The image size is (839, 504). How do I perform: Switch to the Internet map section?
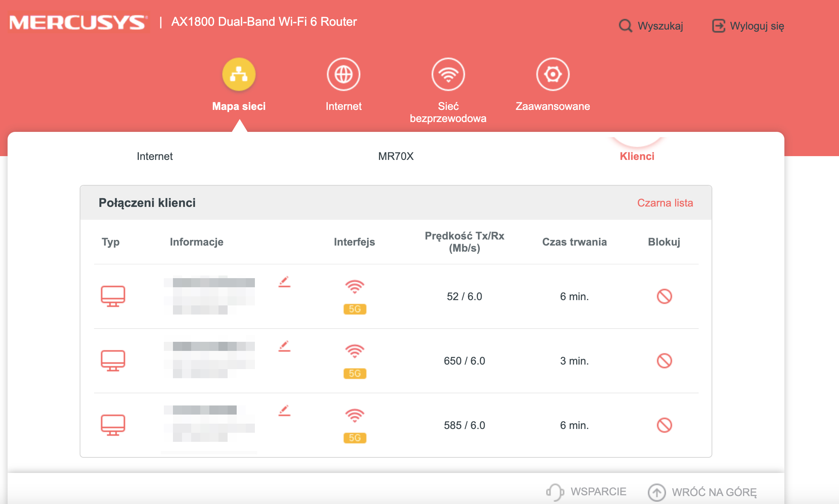[155, 156]
